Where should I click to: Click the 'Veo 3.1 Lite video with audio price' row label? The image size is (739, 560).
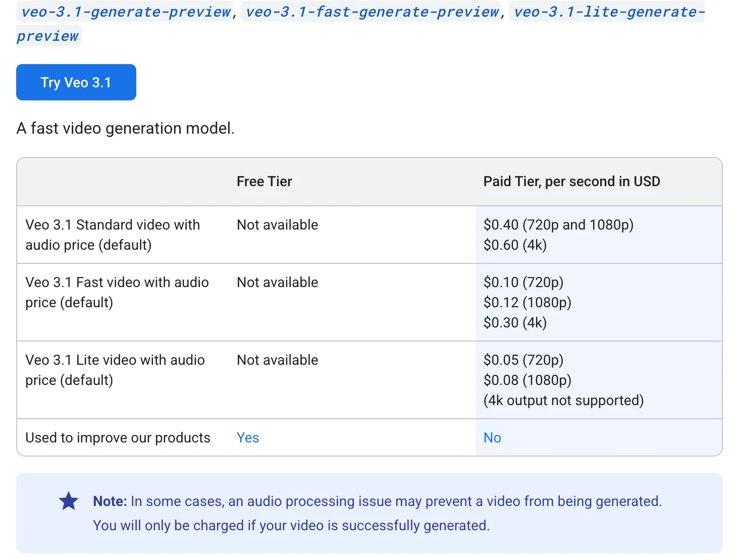pyautogui.click(x=115, y=370)
